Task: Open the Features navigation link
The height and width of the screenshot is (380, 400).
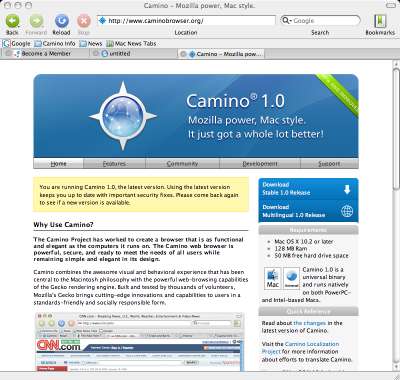Action: (114, 164)
